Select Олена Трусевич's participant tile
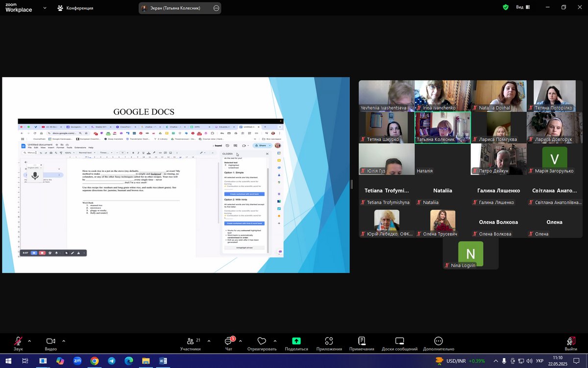 click(442, 222)
